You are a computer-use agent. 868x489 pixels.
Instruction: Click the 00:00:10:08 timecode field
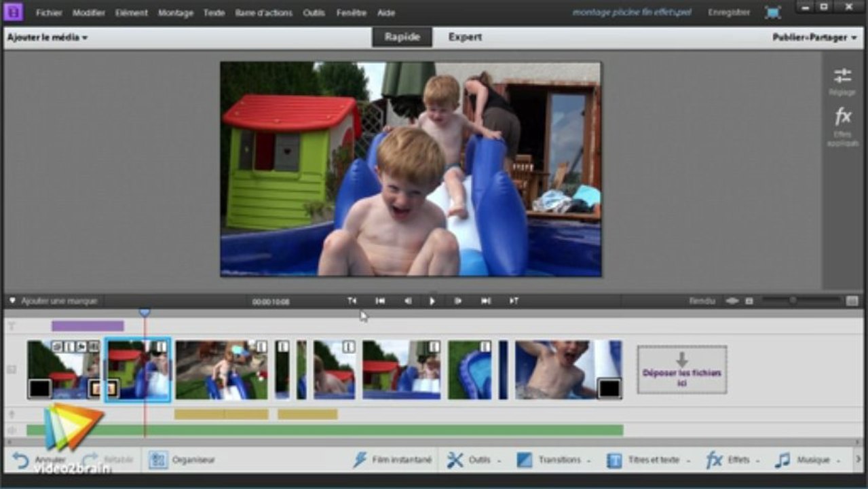(x=271, y=302)
